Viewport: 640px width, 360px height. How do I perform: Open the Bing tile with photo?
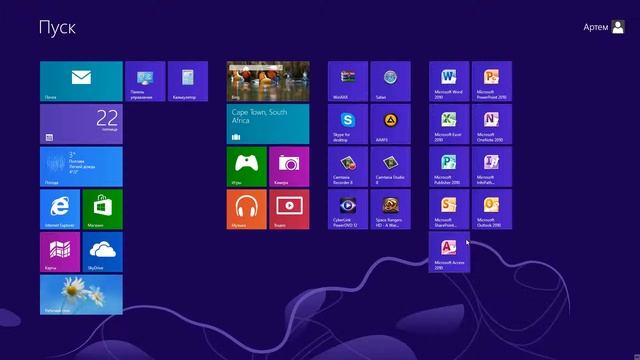point(268,81)
